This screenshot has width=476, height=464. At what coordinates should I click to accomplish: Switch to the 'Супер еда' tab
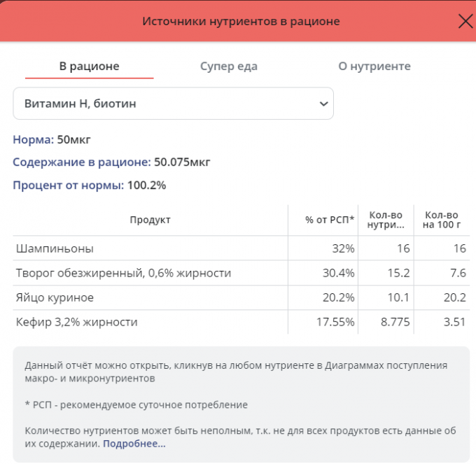click(x=228, y=66)
